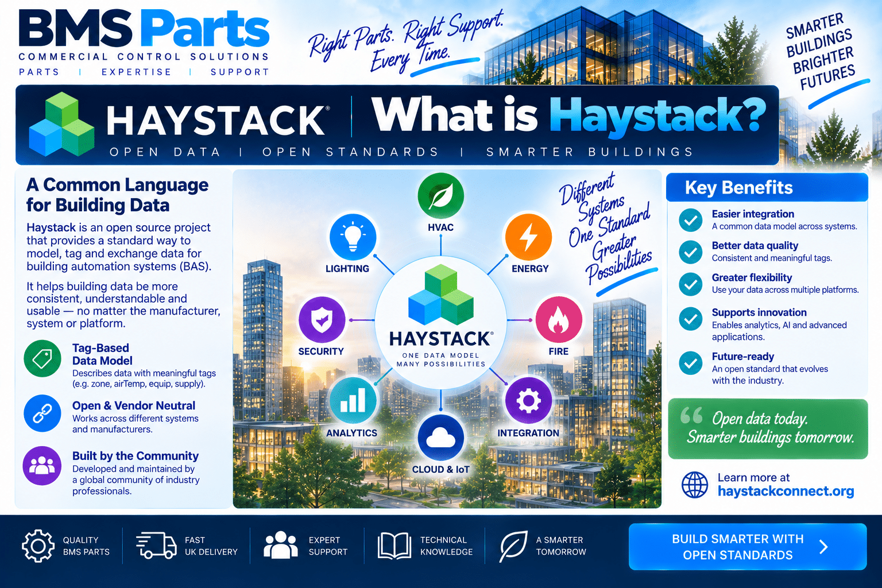
Task: Click the green HVAC leaf icon
Action: [440, 196]
